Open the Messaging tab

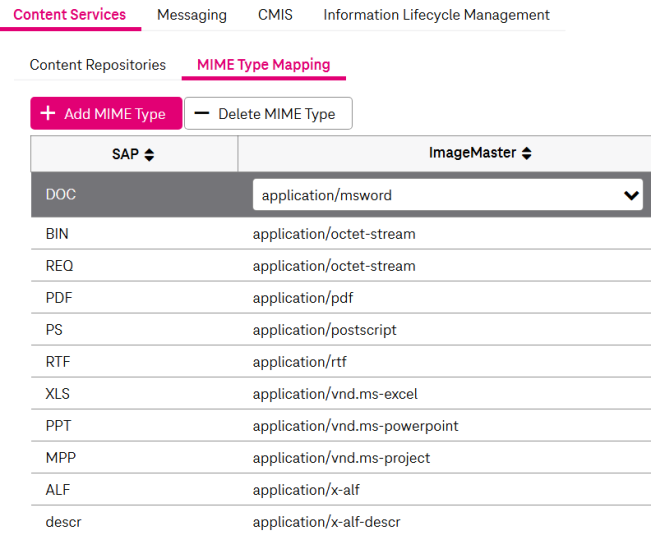point(192,15)
